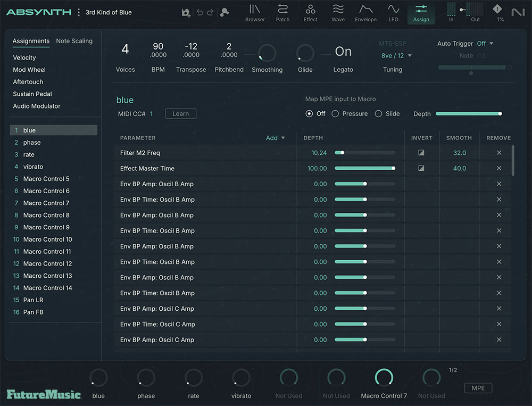Click the MIDI CC# value 1
Screen dimensions: 532x406
click(151, 114)
